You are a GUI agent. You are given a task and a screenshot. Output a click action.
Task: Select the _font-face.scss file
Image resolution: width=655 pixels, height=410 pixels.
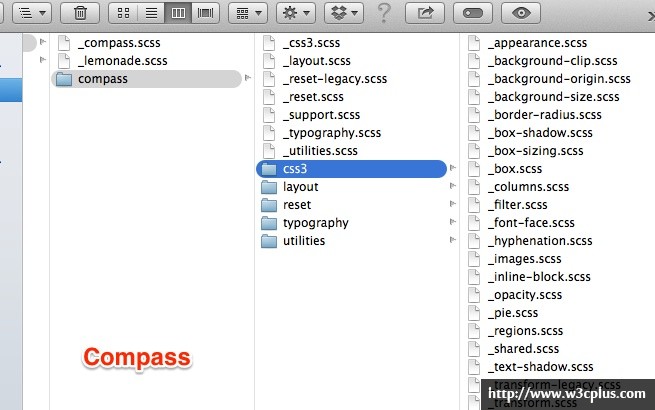tap(531, 222)
